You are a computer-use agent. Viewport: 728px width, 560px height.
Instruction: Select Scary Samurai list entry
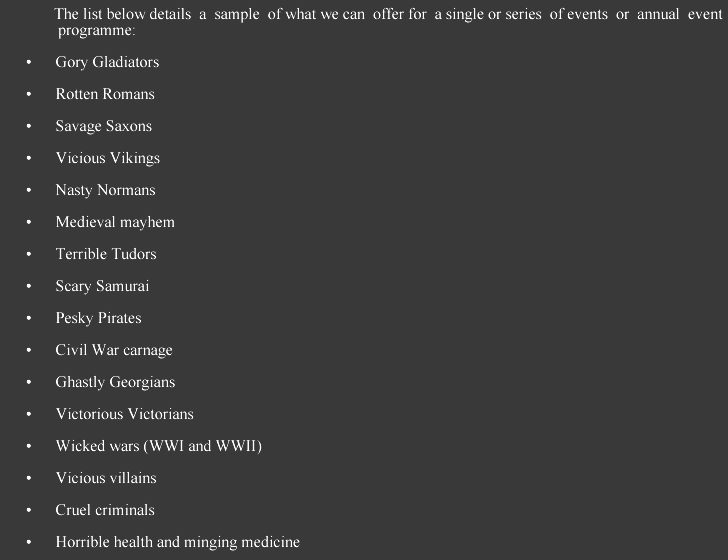tap(102, 286)
